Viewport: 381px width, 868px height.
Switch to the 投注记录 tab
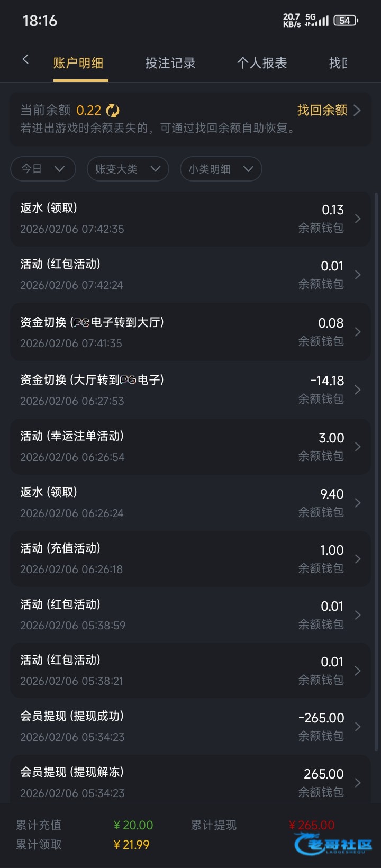click(170, 63)
